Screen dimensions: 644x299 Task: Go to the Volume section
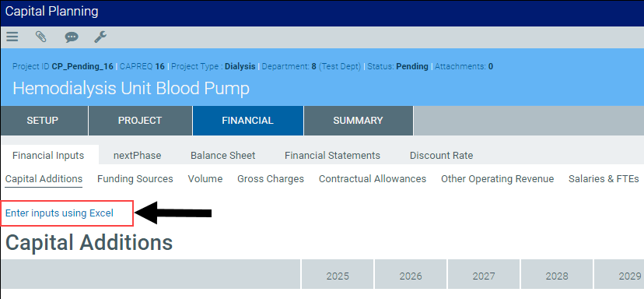[x=205, y=179]
